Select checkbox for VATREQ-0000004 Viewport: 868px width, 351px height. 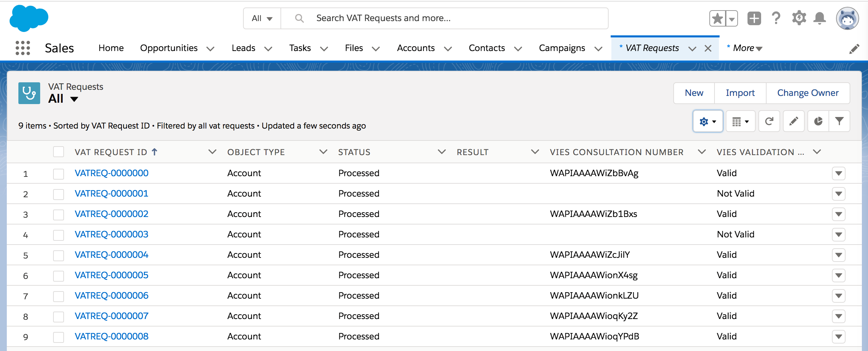tap(59, 255)
